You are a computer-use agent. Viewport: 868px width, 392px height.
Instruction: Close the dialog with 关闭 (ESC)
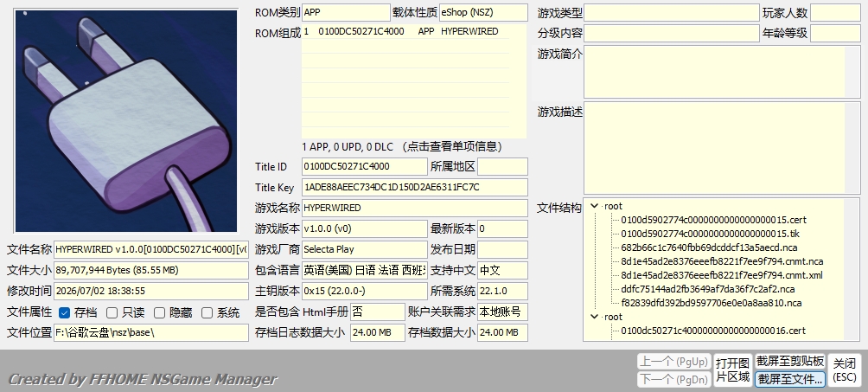[845, 370]
